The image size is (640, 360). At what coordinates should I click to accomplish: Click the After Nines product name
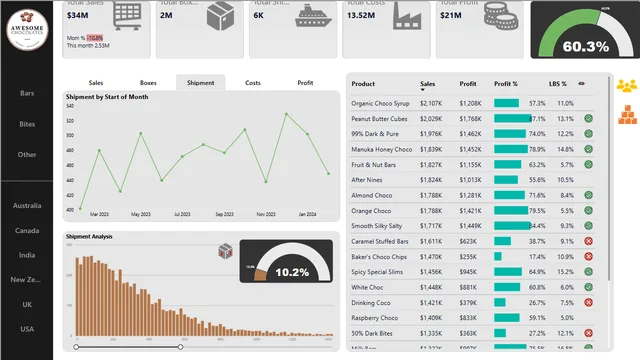coord(367,180)
